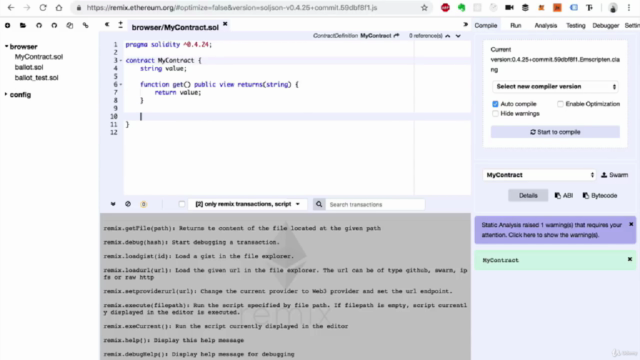Click Start to compile button
The width and height of the screenshot is (640, 360).
tap(555, 132)
